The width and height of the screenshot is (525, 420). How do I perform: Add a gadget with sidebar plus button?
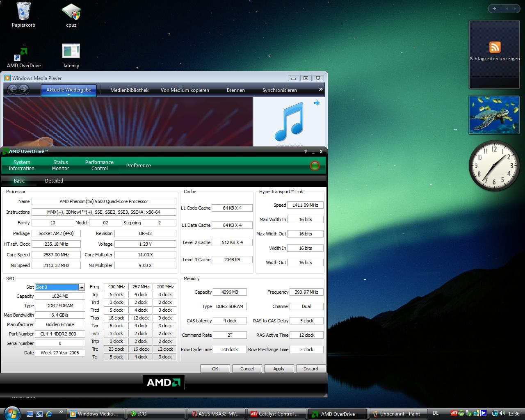tap(494, 8)
